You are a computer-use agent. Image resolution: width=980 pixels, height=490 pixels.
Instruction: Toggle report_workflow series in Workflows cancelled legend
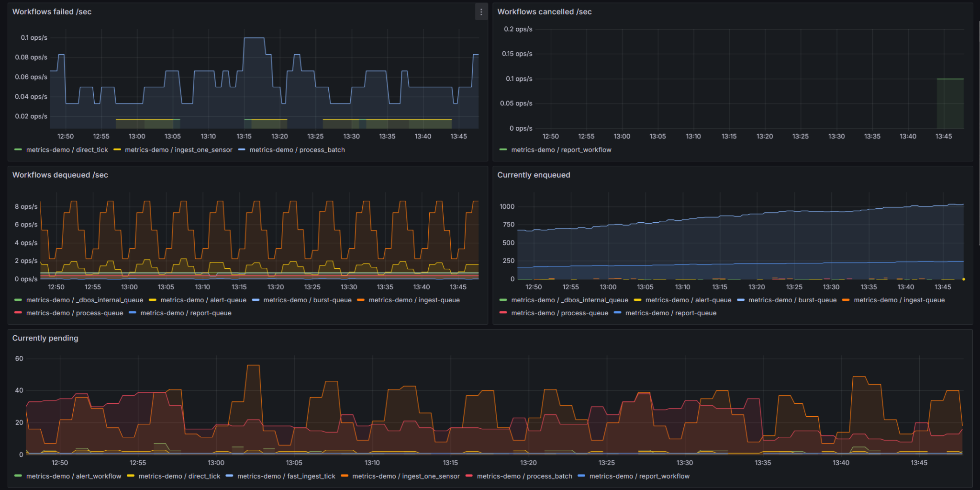tap(561, 150)
